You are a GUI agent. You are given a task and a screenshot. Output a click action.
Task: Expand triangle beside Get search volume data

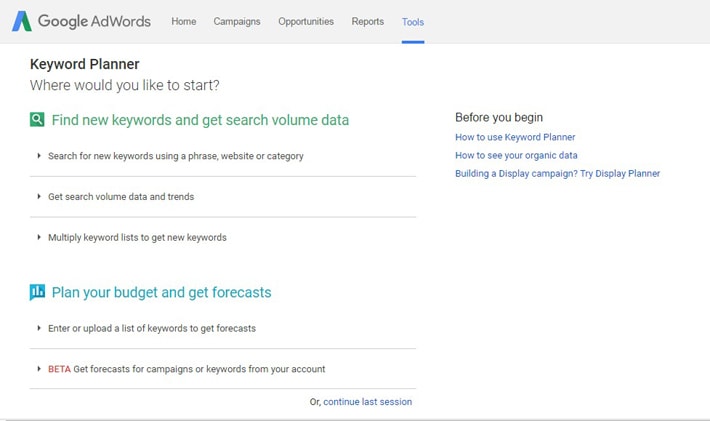[39, 196]
